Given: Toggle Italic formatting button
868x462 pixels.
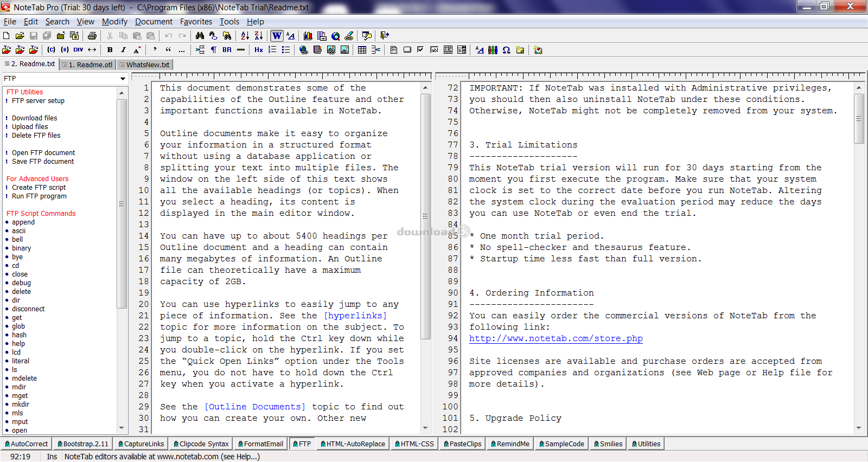Looking at the screenshot, I should pyautogui.click(x=124, y=50).
